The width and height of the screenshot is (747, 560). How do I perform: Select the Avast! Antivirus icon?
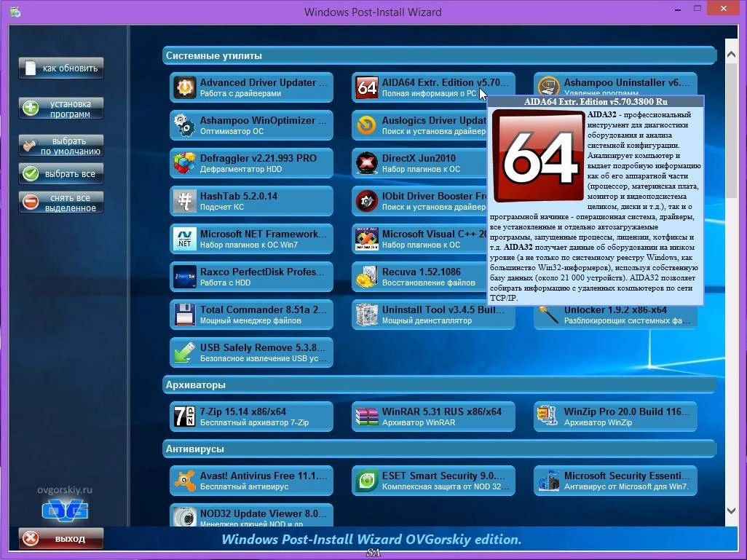(x=184, y=480)
